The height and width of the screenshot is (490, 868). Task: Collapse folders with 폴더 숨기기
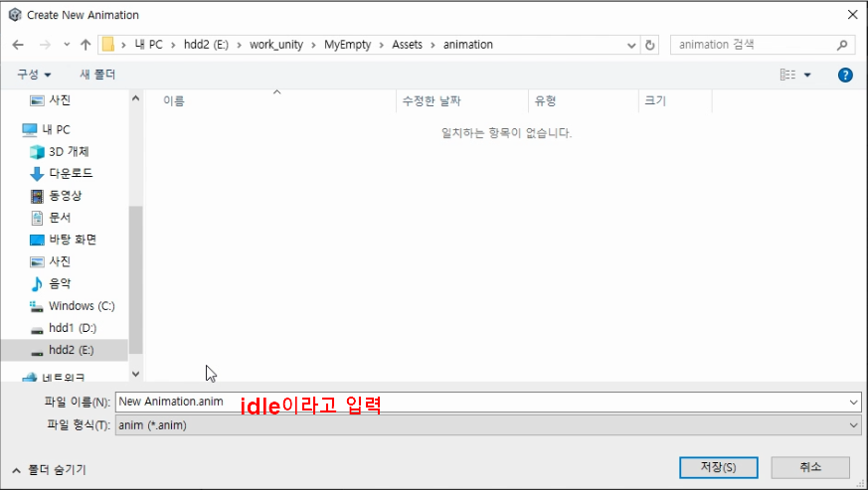pyautogui.click(x=50, y=469)
